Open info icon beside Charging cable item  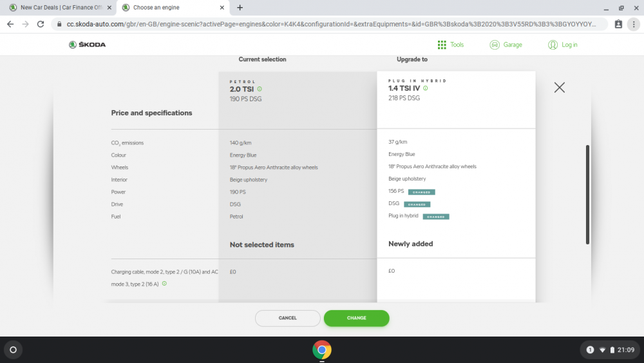coord(164,284)
